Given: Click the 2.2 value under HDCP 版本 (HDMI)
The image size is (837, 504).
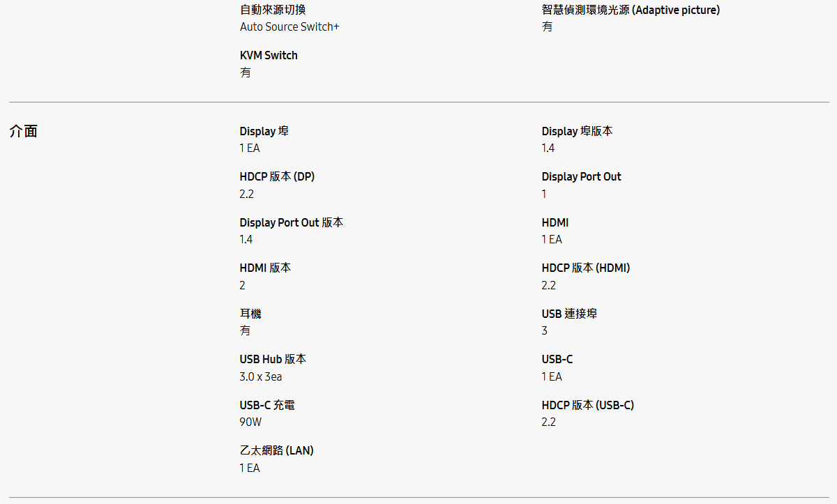Looking at the screenshot, I should coord(549,285).
